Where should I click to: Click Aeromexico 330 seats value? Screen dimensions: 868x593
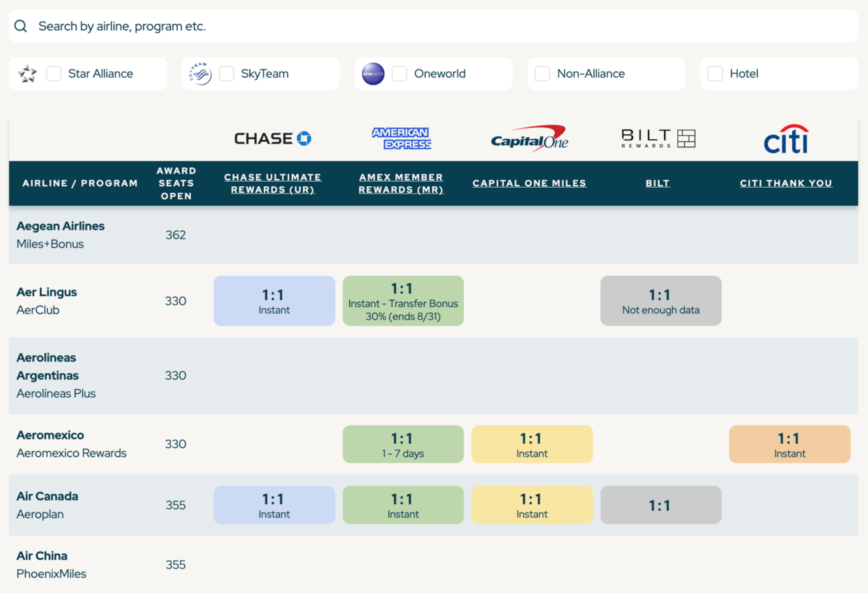176,444
